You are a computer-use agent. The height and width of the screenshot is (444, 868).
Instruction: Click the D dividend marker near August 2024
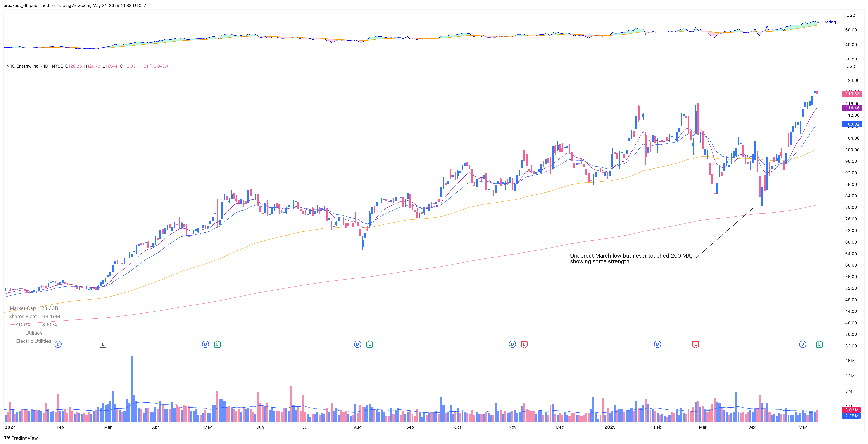(x=358, y=344)
